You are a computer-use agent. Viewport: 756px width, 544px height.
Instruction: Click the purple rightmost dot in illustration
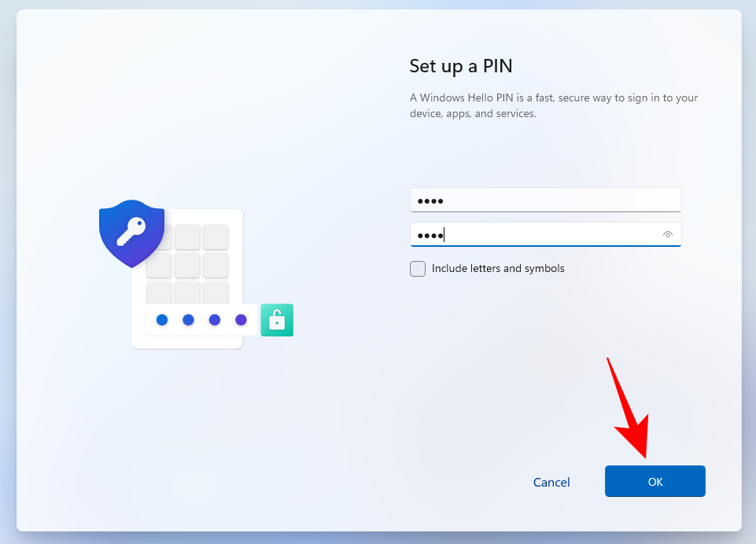[x=241, y=319]
